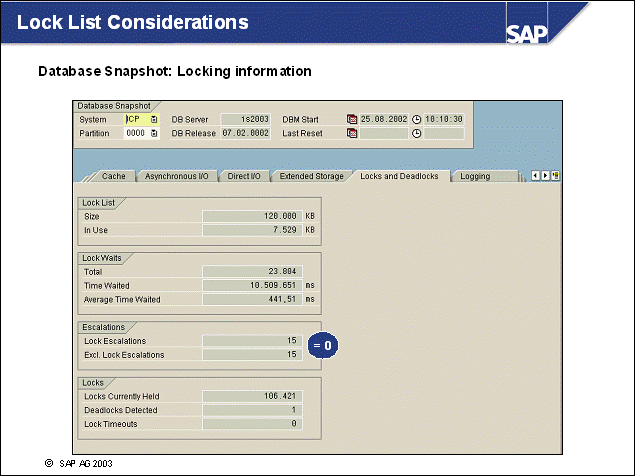Click the System input field
Screen dimensions: 635x476
135,119
